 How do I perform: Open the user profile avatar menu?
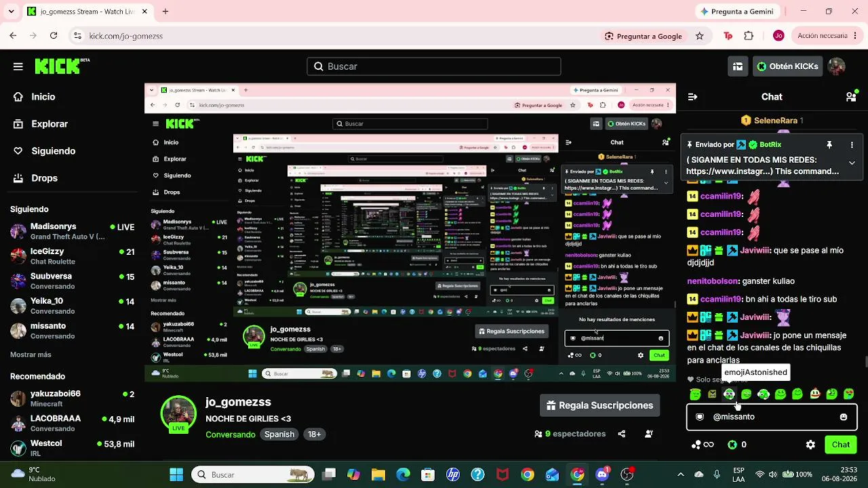tap(837, 66)
